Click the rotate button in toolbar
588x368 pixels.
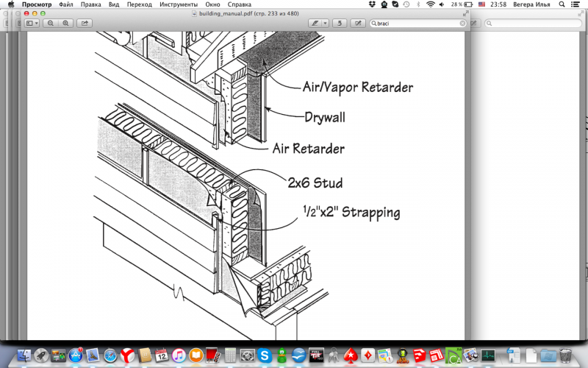(x=341, y=24)
